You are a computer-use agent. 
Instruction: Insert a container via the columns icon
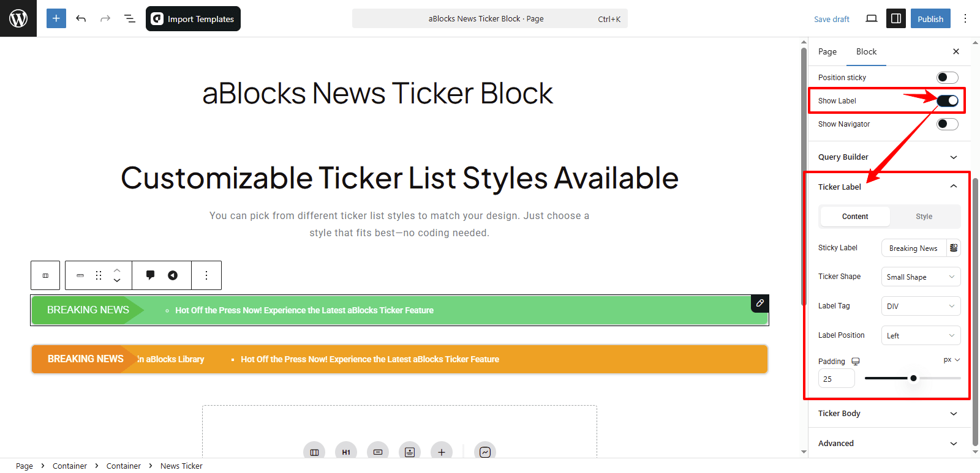click(314, 452)
